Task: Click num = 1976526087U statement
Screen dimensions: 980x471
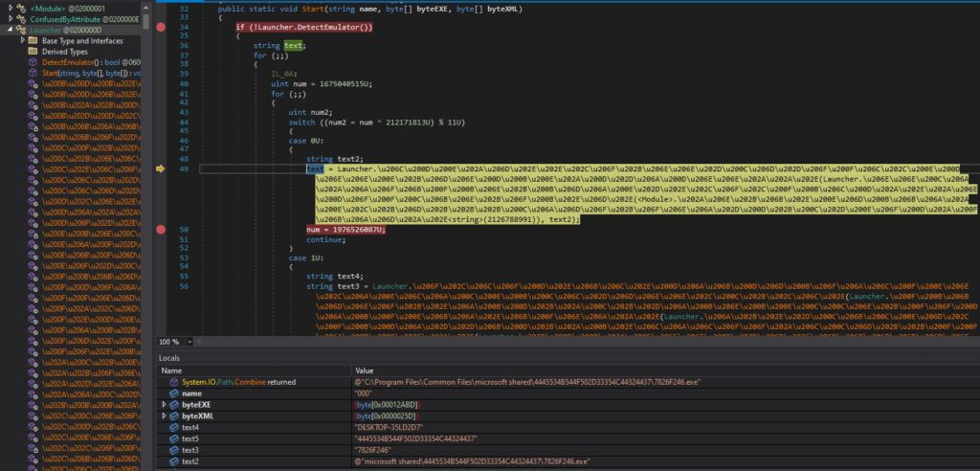Action: (x=345, y=230)
